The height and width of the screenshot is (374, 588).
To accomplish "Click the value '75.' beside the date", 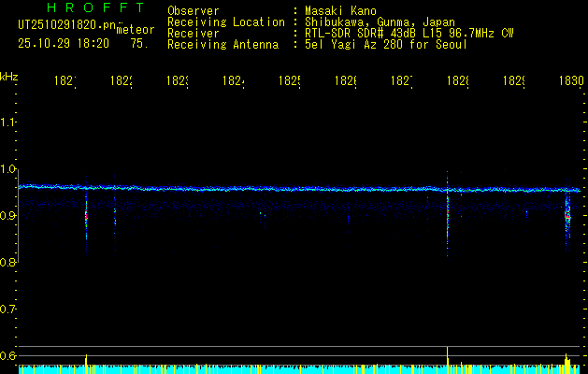I will 138,44.
